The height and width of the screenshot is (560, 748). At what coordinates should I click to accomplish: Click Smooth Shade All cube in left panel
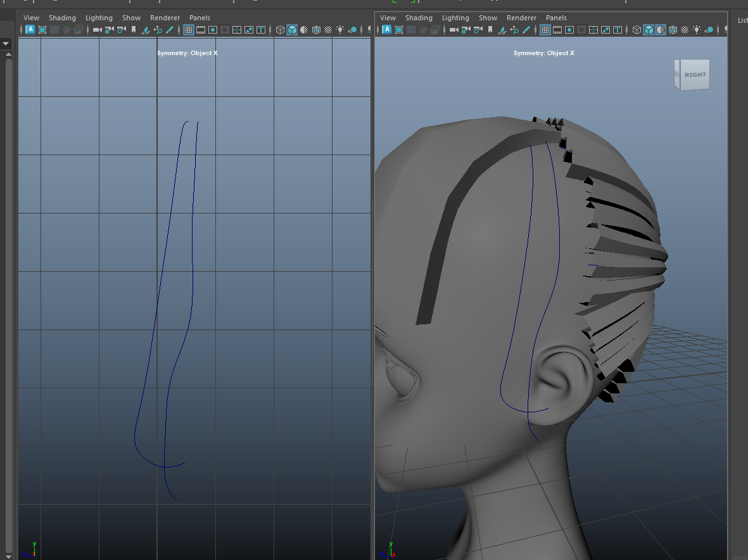click(292, 30)
